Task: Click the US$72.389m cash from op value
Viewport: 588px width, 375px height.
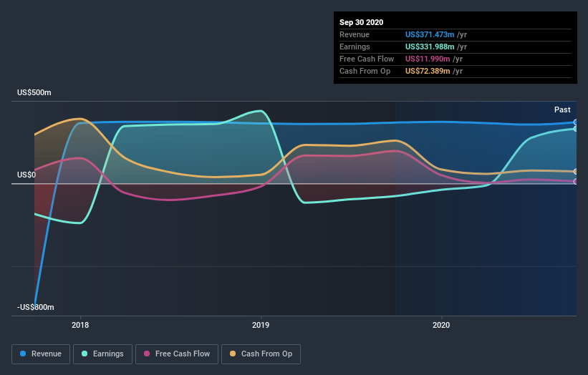Action: click(x=428, y=71)
